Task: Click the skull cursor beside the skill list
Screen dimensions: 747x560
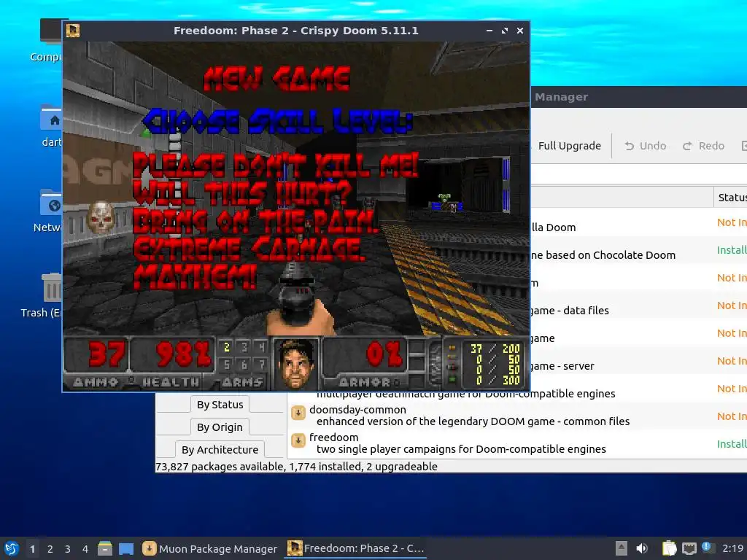Action: [101, 217]
